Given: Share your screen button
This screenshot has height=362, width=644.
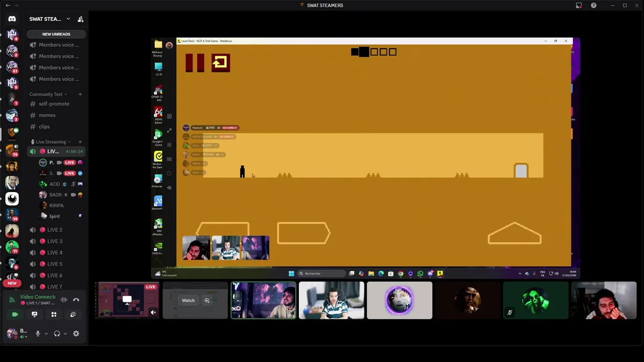Looking at the screenshot, I should [x=34, y=314].
